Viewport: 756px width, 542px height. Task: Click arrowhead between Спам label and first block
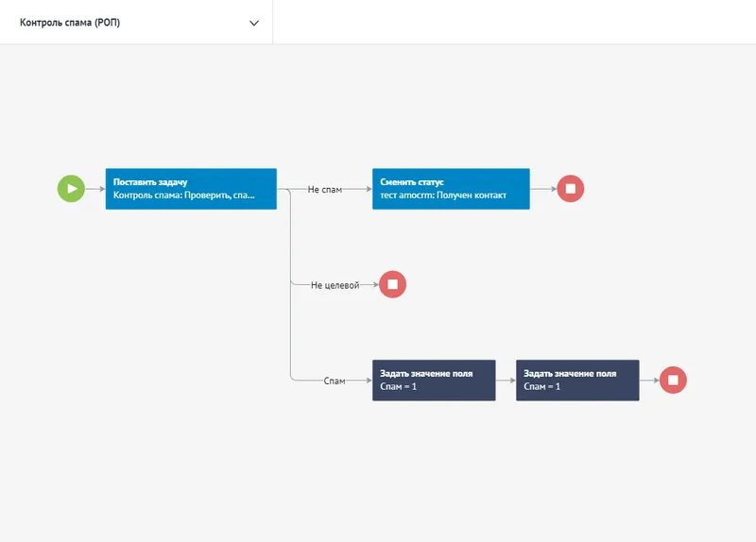click(x=367, y=380)
